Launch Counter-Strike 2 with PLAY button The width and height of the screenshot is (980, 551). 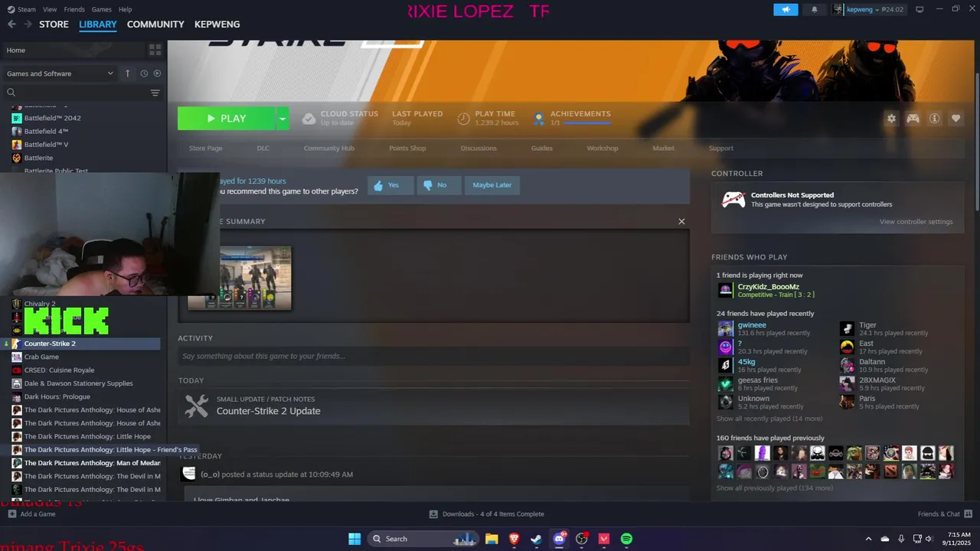coord(226,119)
